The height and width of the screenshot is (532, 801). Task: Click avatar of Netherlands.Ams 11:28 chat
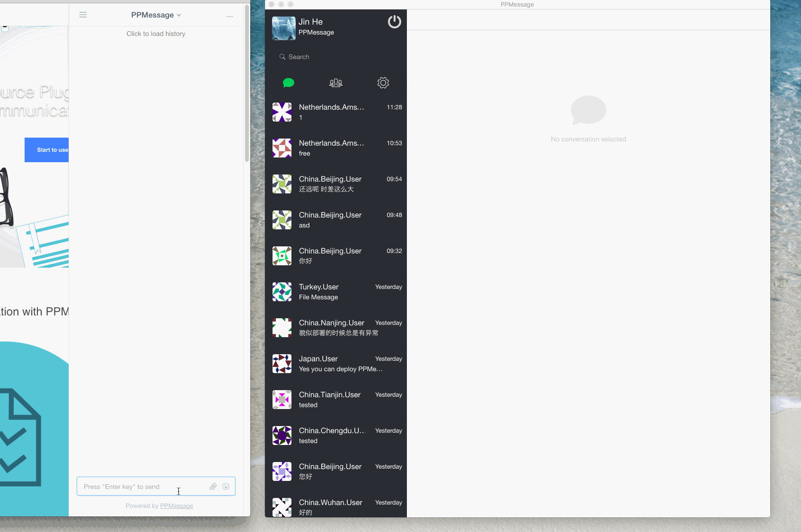[282, 112]
